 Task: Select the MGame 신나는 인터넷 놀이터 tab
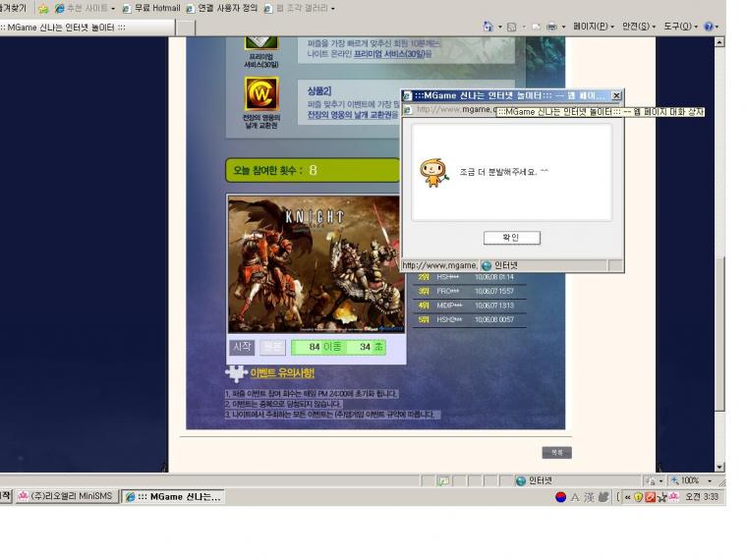(86, 28)
